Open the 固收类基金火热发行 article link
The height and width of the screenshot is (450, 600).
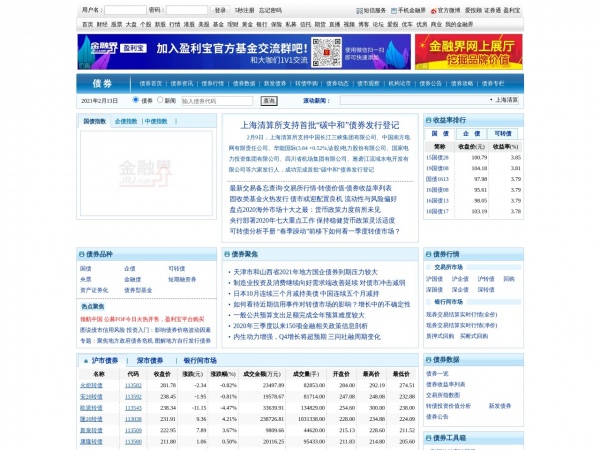[313, 199]
